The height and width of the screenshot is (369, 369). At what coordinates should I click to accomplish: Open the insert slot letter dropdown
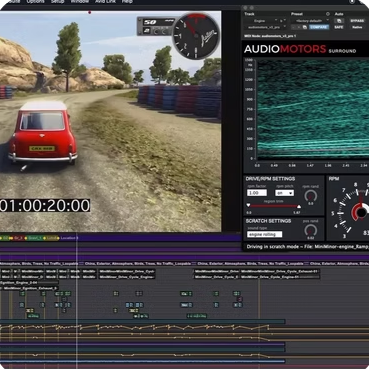click(283, 21)
